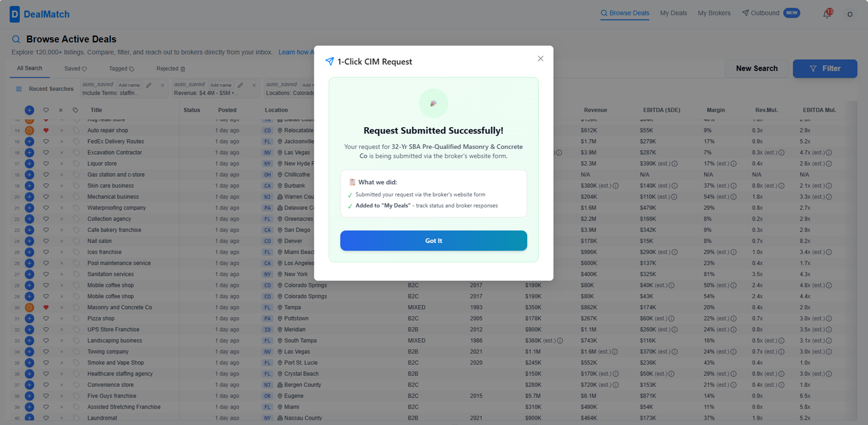Viewport: 868px width, 425px height.
Task: Tag the Smoke and Vape Shop listing
Action: [76, 363]
